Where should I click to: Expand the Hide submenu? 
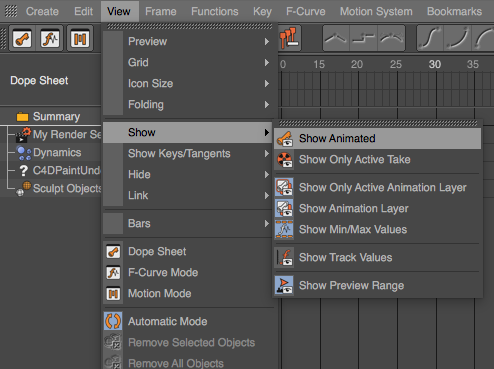click(188, 175)
